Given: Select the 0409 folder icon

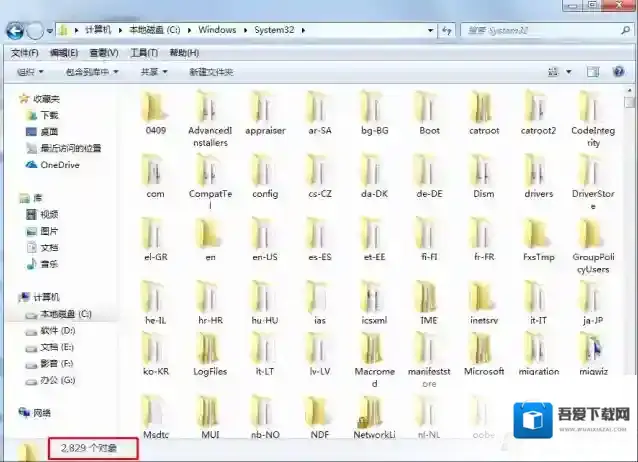Looking at the screenshot, I should coord(155,107).
